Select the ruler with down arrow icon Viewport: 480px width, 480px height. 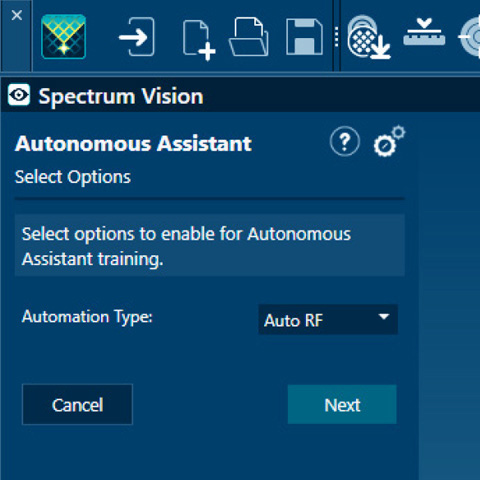point(424,32)
